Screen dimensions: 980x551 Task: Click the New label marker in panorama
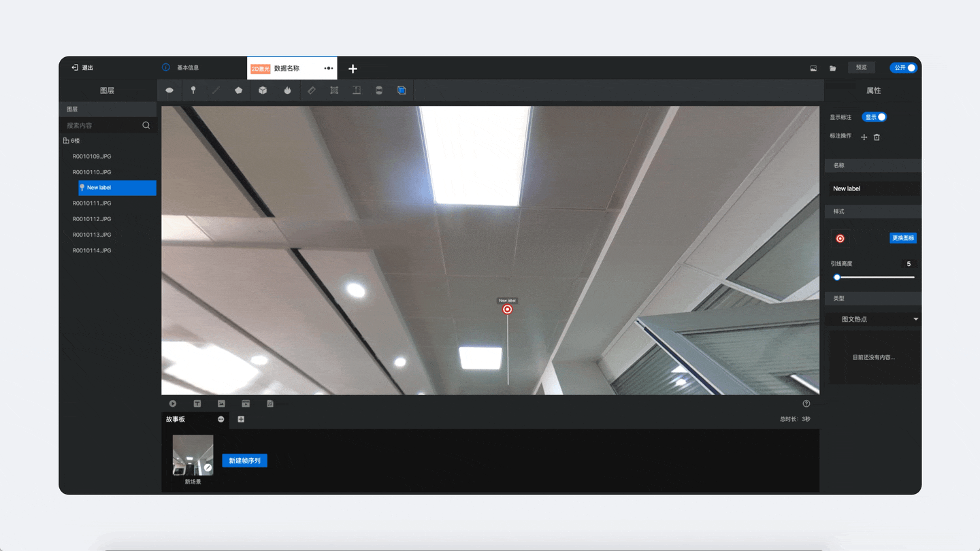(x=507, y=309)
